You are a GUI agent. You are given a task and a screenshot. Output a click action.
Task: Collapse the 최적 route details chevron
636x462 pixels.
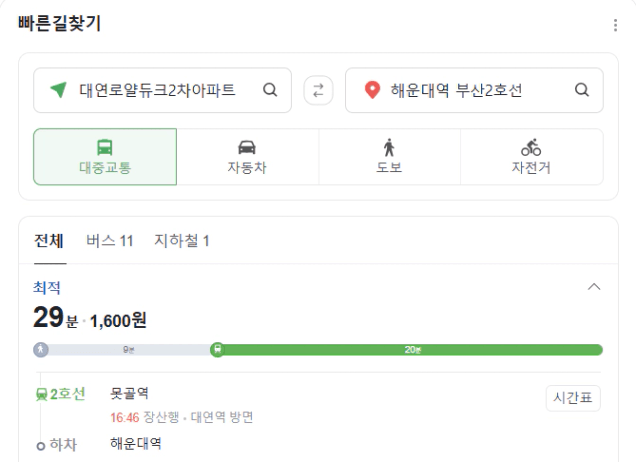(594, 287)
